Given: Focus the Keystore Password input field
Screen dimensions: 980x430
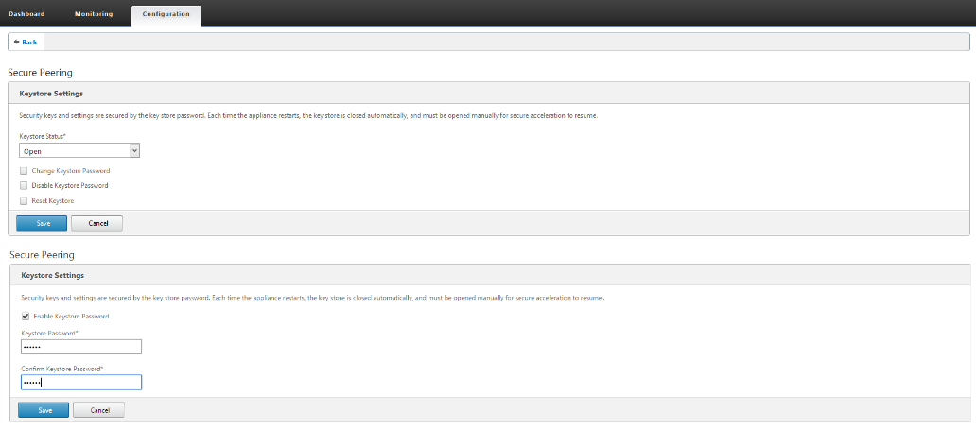Looking at the screenshot, I should click(81, 347).
